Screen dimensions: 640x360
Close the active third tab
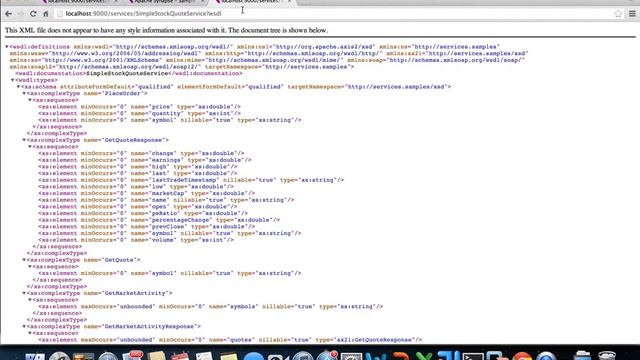tap(289, 1)
